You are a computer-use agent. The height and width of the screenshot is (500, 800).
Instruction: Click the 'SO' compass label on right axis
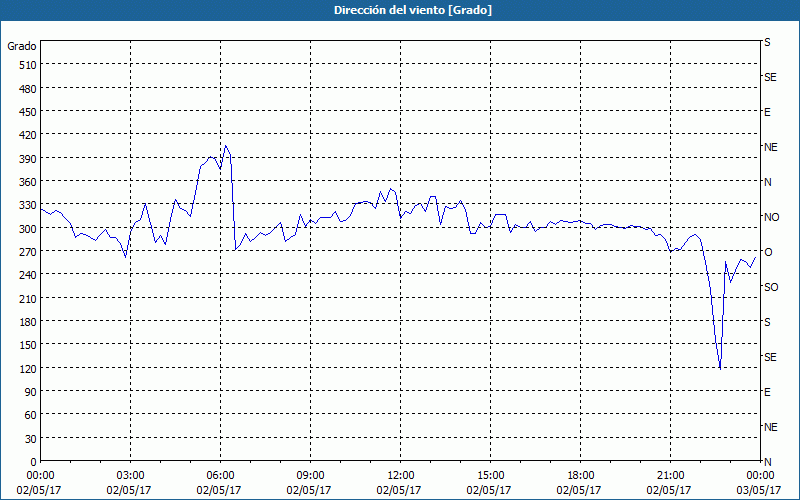pos(771,287)
